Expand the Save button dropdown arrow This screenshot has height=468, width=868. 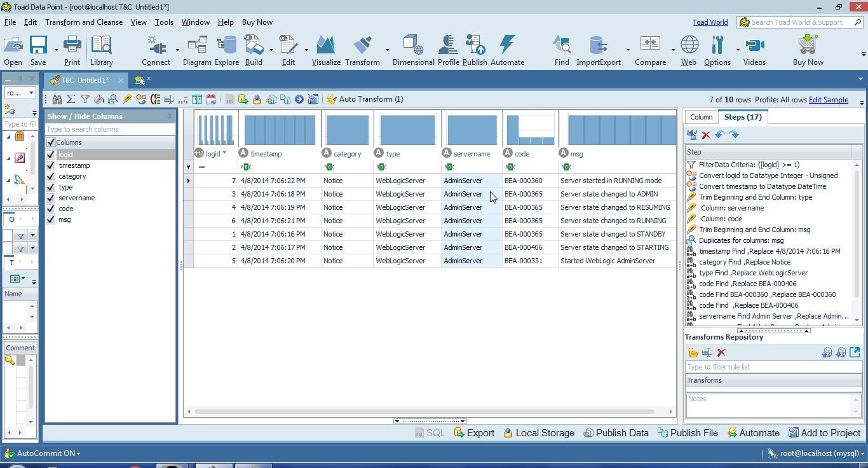click(56, 50)
